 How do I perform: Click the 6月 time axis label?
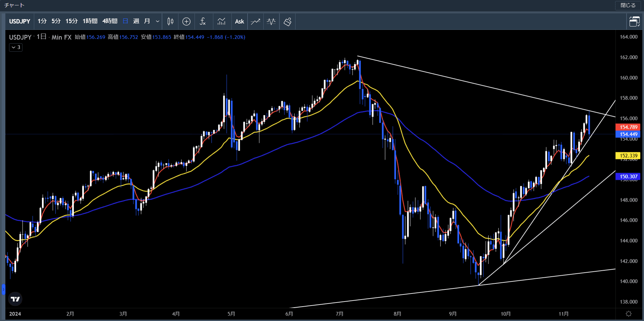[x=289, y=314]
